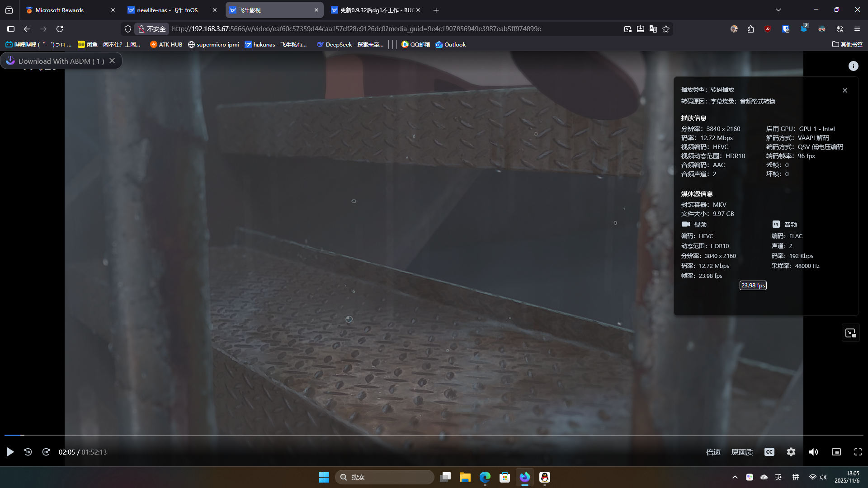Expand the browser tab list chevron
The width and height of the screenshot is (868, 488).
(778, 10)
